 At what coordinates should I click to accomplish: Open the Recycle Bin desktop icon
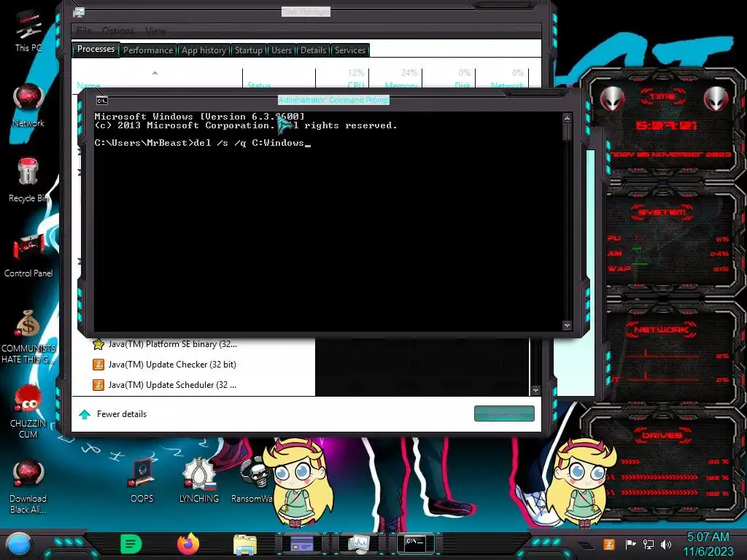[28, 180]
